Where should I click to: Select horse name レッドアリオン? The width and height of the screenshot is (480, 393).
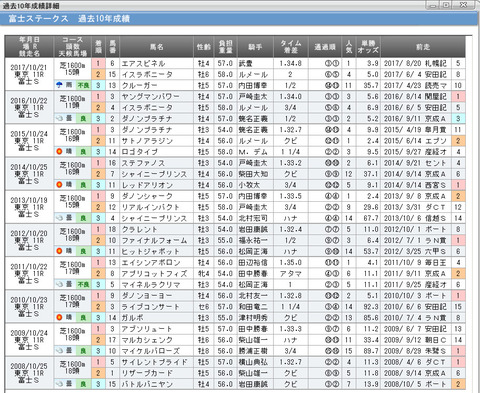tap(147, 185)
